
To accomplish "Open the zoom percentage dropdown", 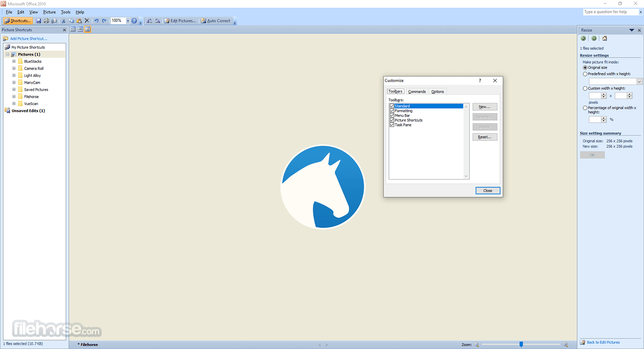I will (x=128, y=21).
